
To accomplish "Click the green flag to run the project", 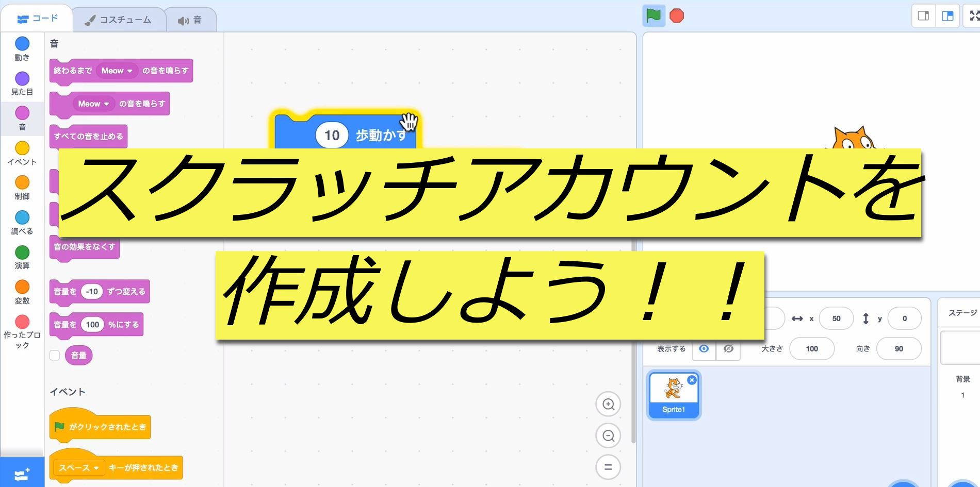I will coord(653,15).
